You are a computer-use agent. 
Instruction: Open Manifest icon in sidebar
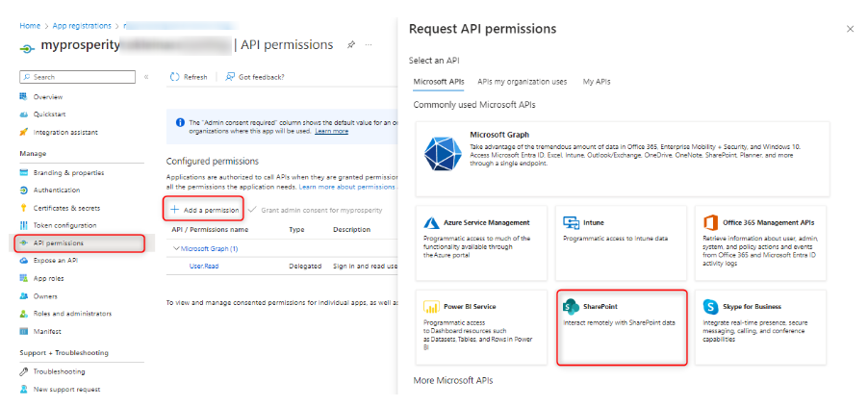click(23, 332)
